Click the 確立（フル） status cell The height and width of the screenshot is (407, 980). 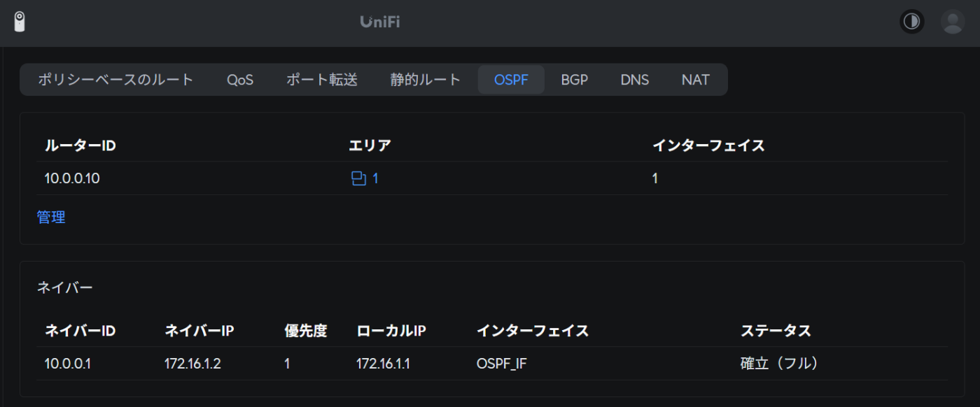point(779,364)
